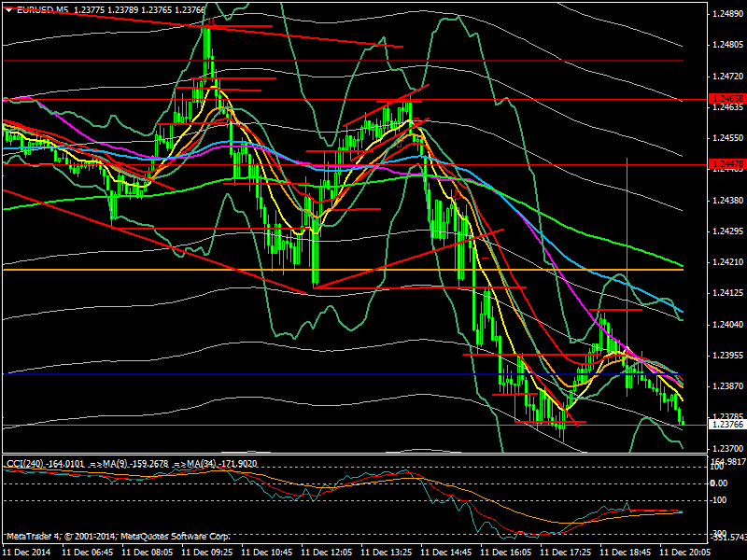Click time axis label 11 Dec 2014
The height and width of the screenshot is (560, 747).
coord(28,552)
